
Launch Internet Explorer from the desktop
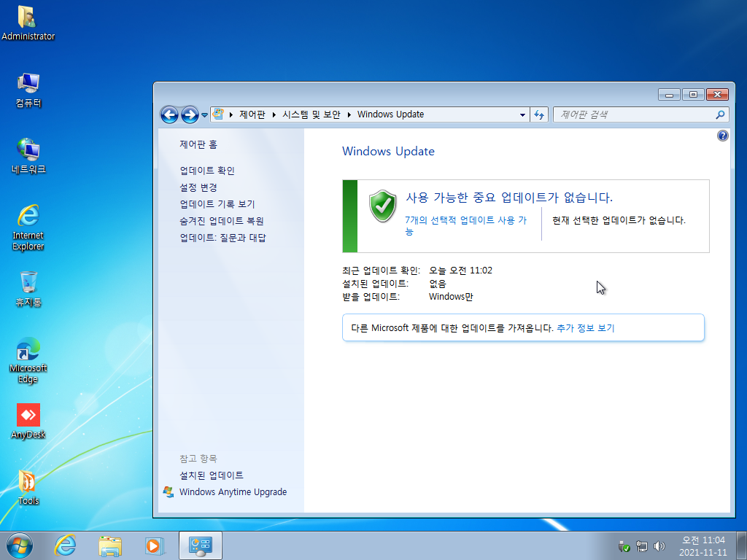pos(28,227)
